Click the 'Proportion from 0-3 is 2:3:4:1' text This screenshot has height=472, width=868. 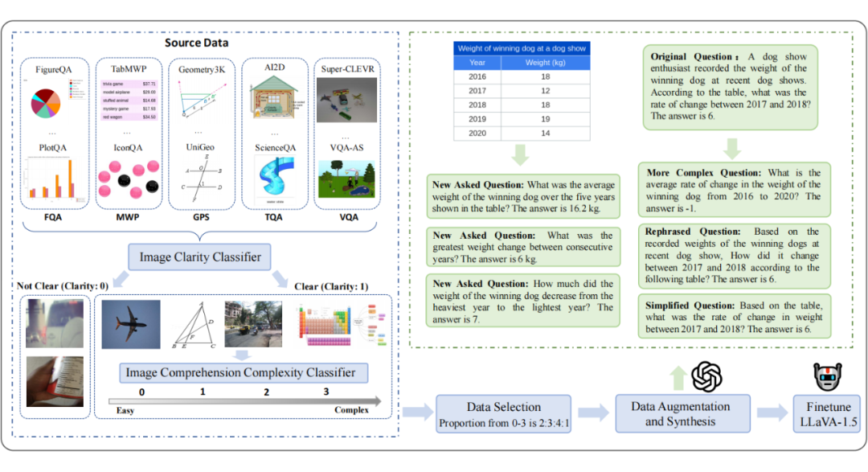tap(504, 423)
